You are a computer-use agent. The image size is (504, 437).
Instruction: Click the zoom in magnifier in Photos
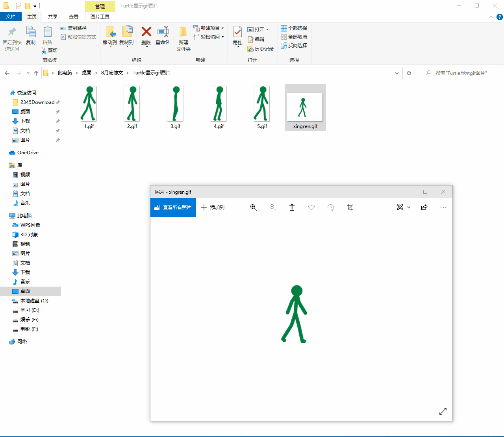click(254, 207)
